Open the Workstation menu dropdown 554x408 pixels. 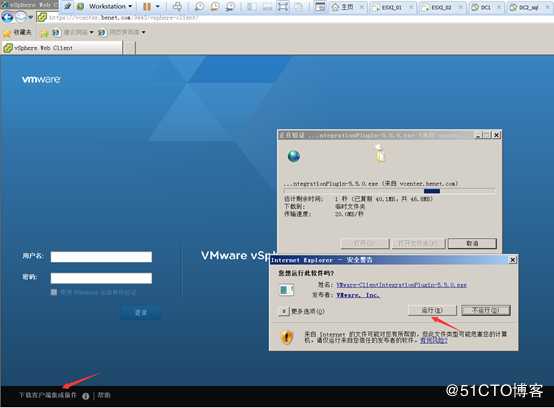[110, 6]
